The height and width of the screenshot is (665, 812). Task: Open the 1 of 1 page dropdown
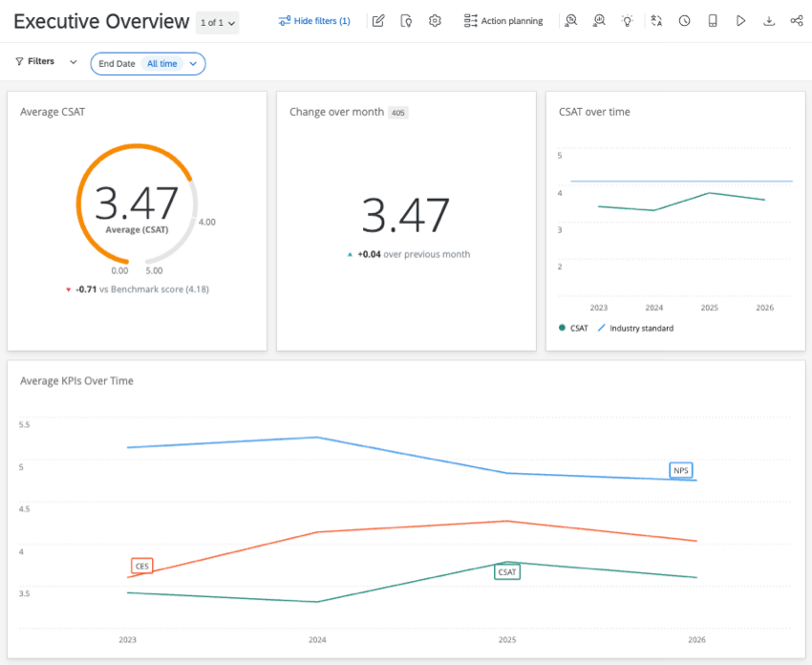click(218, 23)
